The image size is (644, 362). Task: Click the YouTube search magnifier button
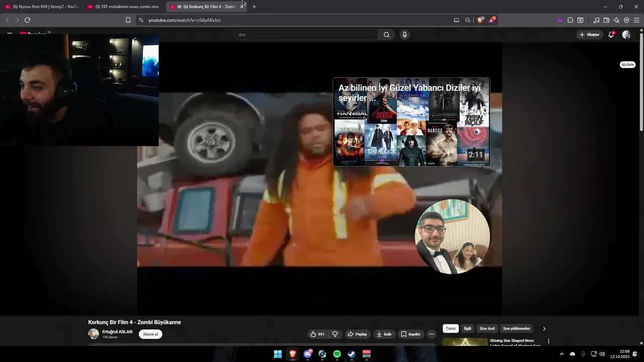[x=386, y=35]
